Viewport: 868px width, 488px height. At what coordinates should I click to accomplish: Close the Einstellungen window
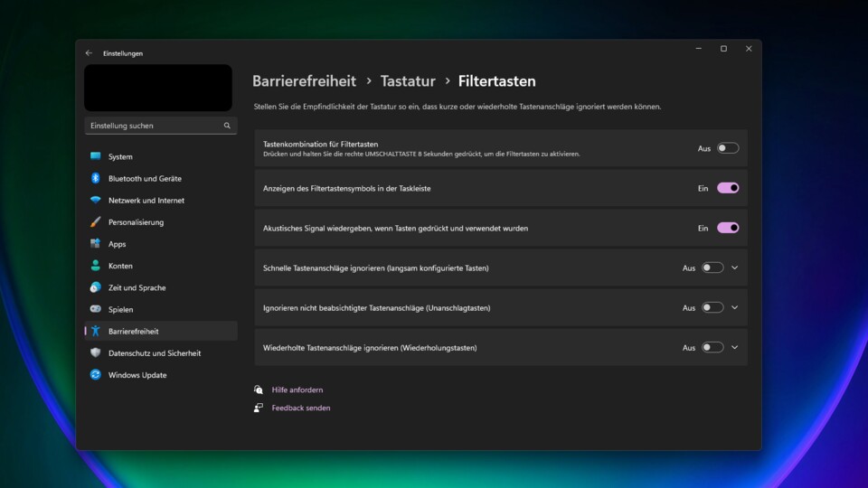pyautogui.click(x=749, y=49)
